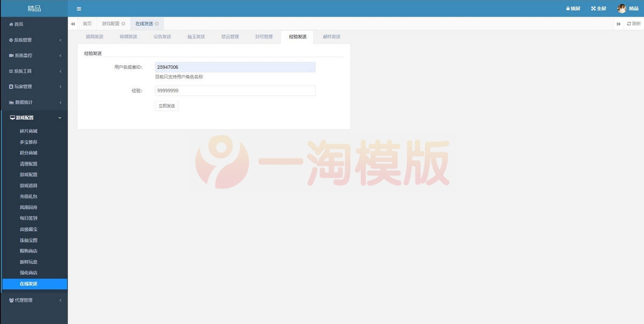
Task: Click the refresh icon labeled 刷新
Action: [629, 24]
